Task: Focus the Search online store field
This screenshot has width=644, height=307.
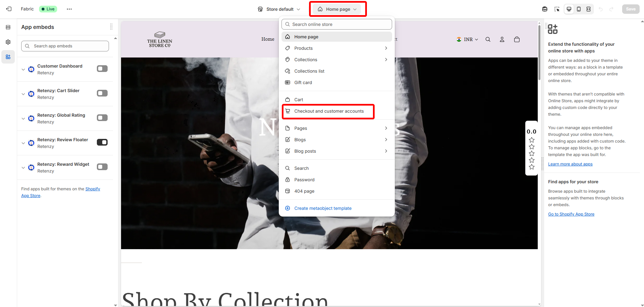Action: 337,24
